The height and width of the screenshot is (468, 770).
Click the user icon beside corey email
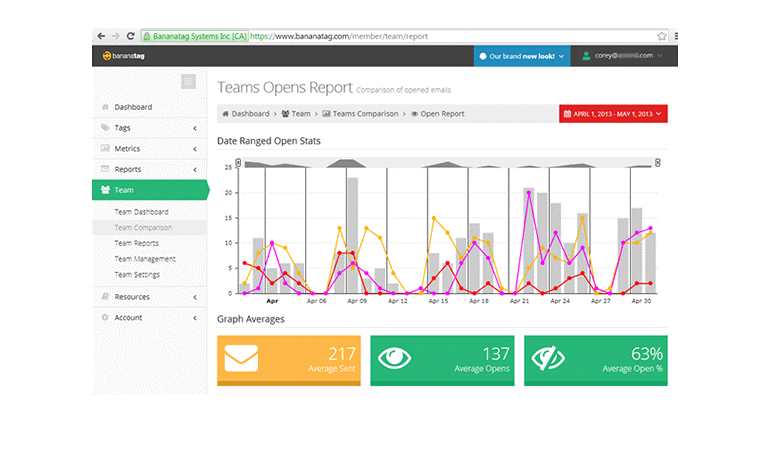(586, 55)
